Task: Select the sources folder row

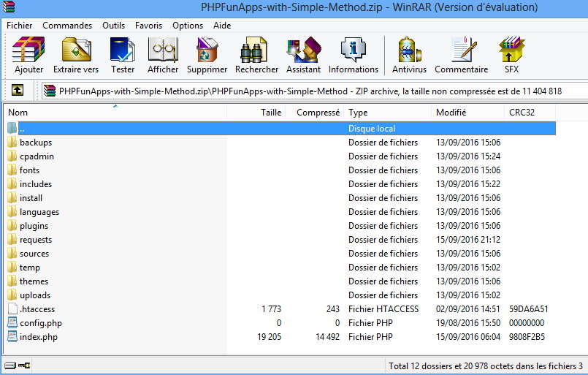Action: [280, 254]
